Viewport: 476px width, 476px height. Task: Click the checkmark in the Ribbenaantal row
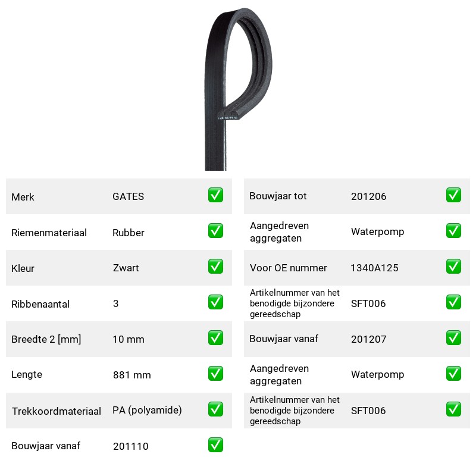[215, 302]
